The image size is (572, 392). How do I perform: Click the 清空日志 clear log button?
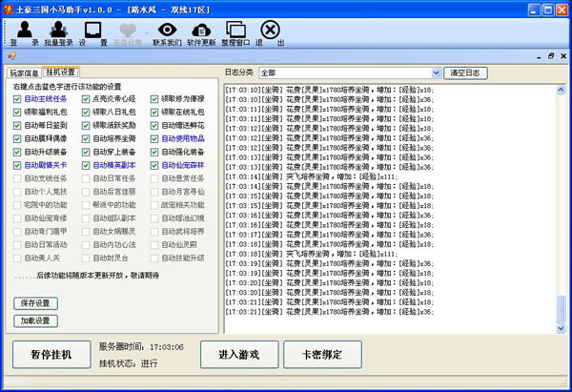point(465,73)
